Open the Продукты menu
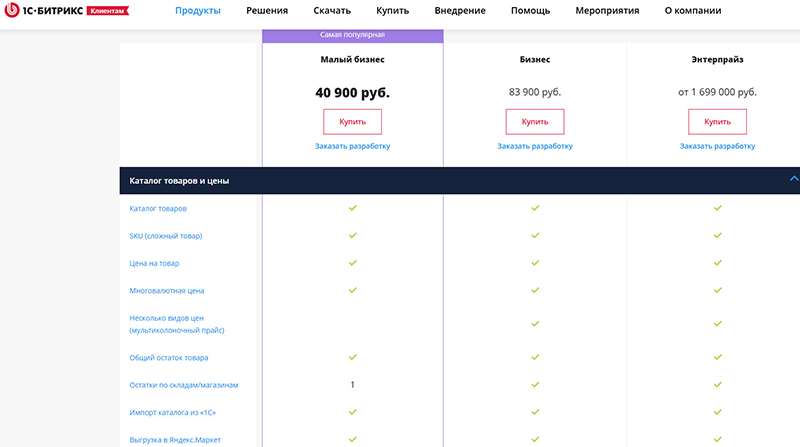Viewport: 800px width, 447px height. point(198,11)
